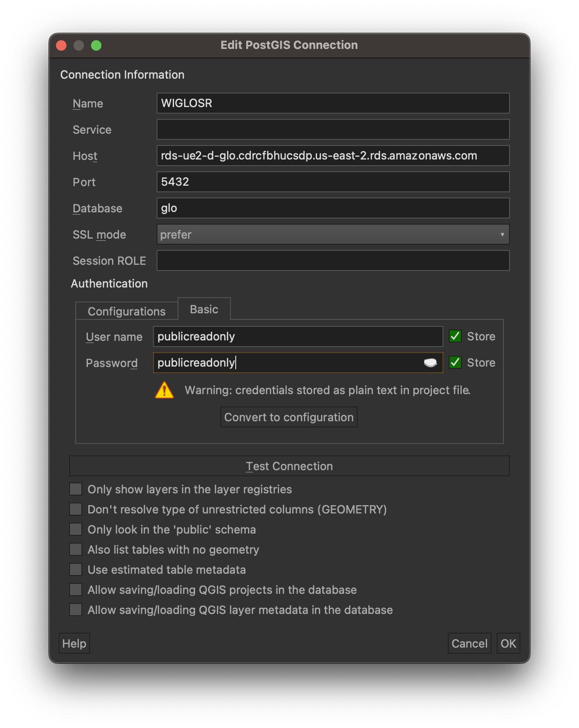Click the Authentication section label
Screen dimensions: 579x728
[x=109, y=284]
